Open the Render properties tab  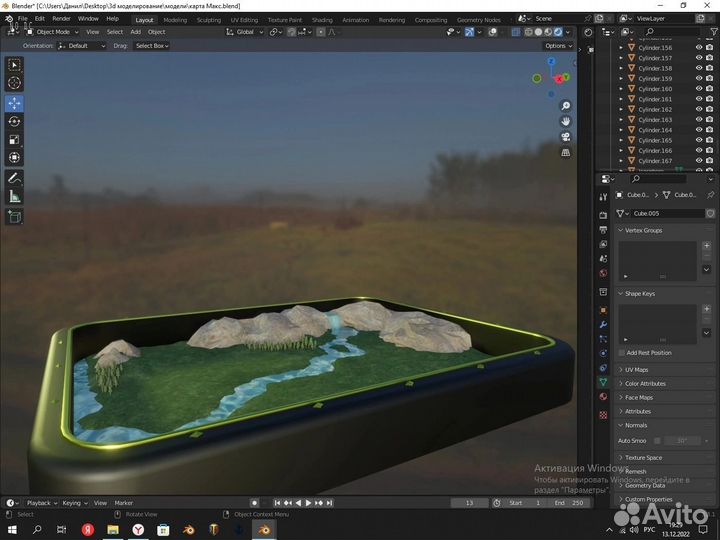603,215
